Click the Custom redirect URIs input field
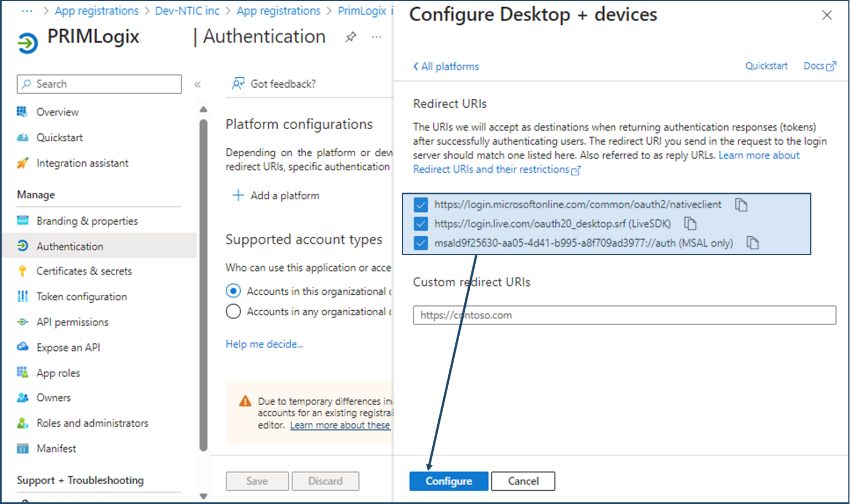Screen dimensions: 850x504 point(624,315)
